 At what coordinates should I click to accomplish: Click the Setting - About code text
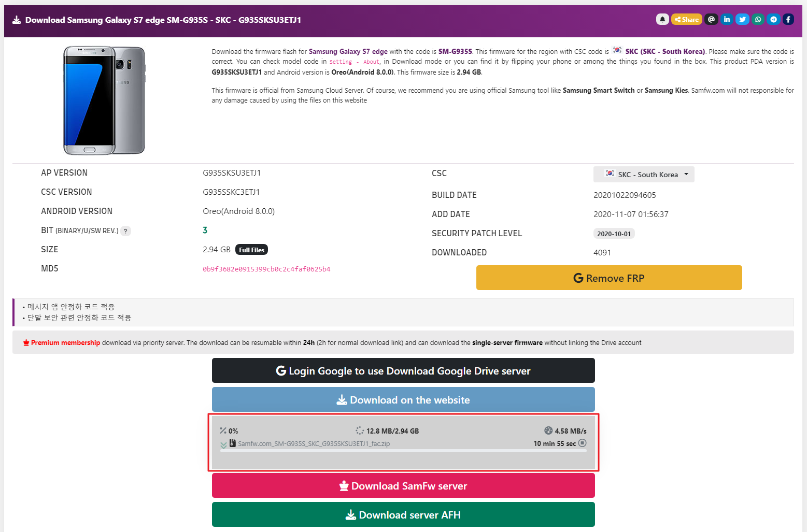point(355,62)
